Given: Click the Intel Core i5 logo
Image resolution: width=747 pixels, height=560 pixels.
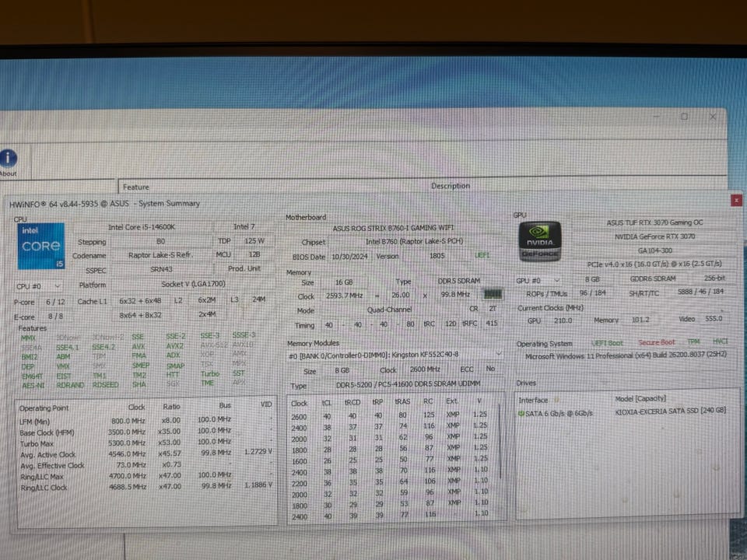Looking at the screenshot, I should coord(40,246).
